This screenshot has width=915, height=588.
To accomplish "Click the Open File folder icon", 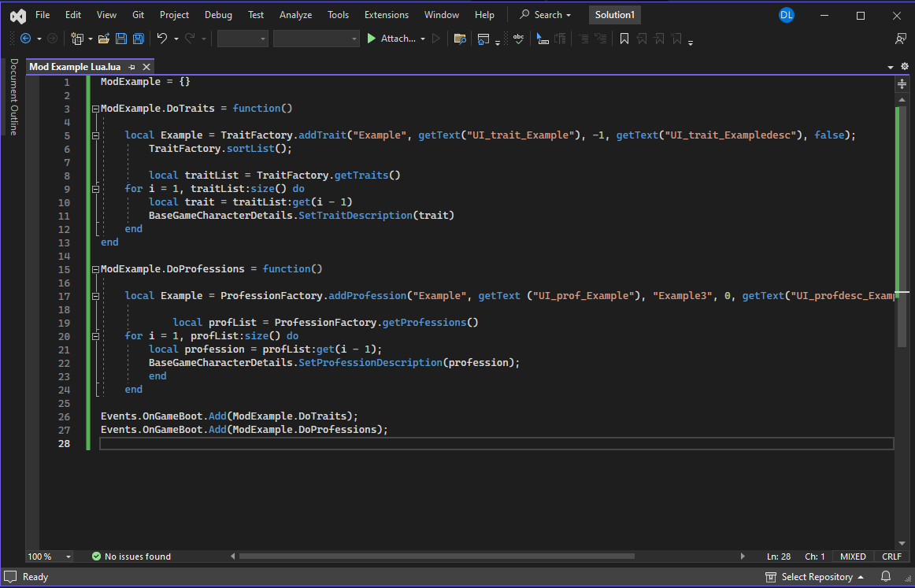I will 104,39.
